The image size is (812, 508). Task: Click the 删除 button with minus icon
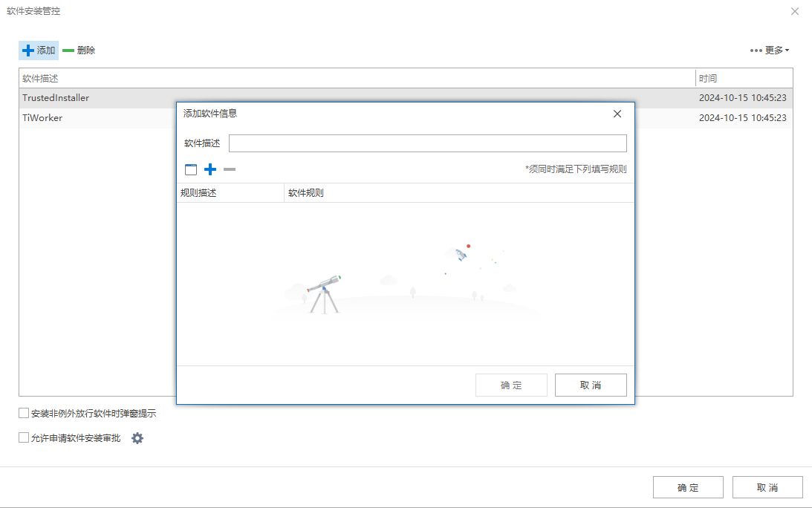79,51
